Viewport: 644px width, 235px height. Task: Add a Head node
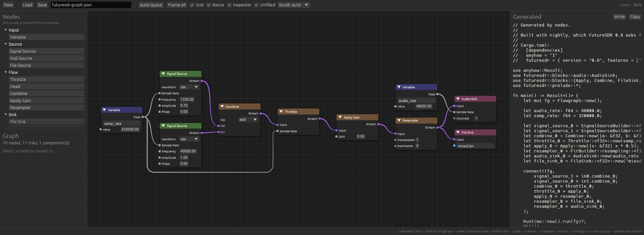coord(46,86)
